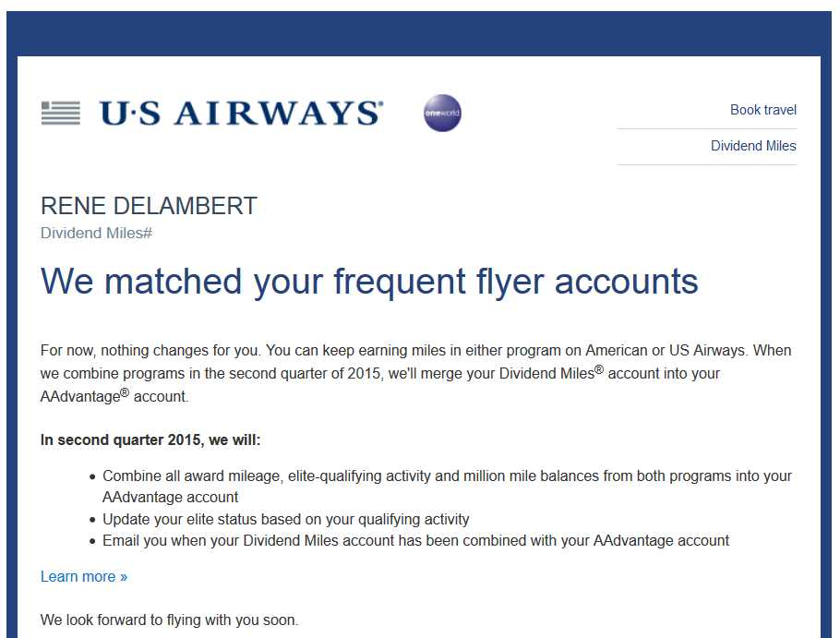Open the Book travel link
840x638 pixels.
(x=762, y=110)
